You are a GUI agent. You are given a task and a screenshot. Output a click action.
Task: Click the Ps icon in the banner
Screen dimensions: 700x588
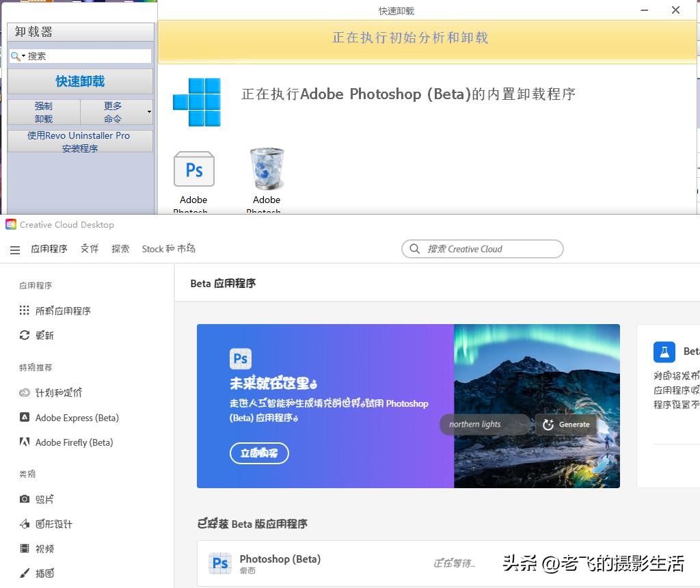pos(241,358)
